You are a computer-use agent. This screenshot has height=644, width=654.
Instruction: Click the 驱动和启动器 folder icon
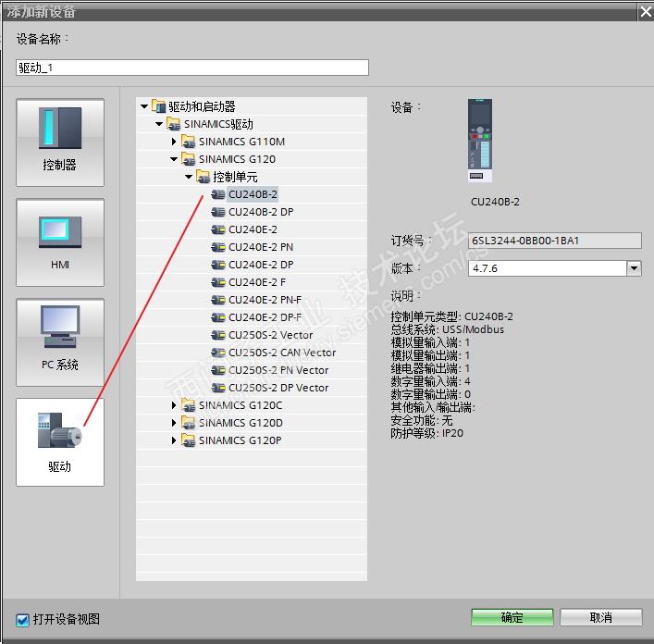[x=158, y=106]
